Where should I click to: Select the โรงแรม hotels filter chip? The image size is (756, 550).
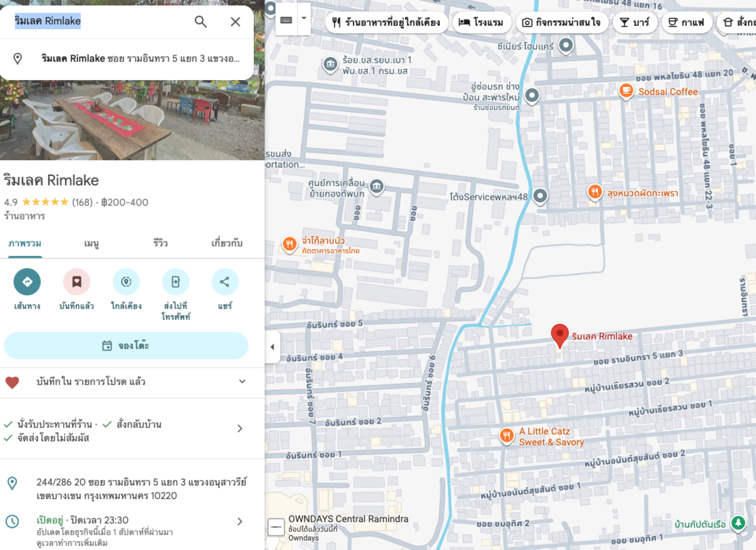click(x=481, y=23)
